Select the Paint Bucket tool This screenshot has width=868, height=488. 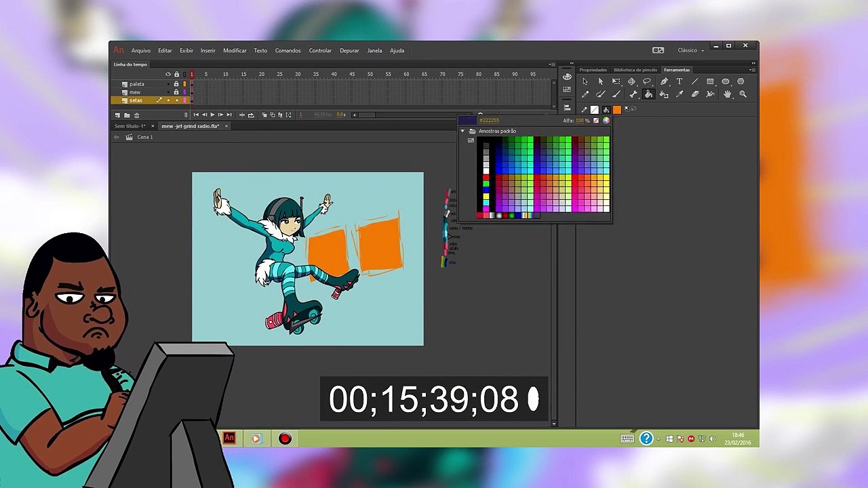(x=648, y=94)
